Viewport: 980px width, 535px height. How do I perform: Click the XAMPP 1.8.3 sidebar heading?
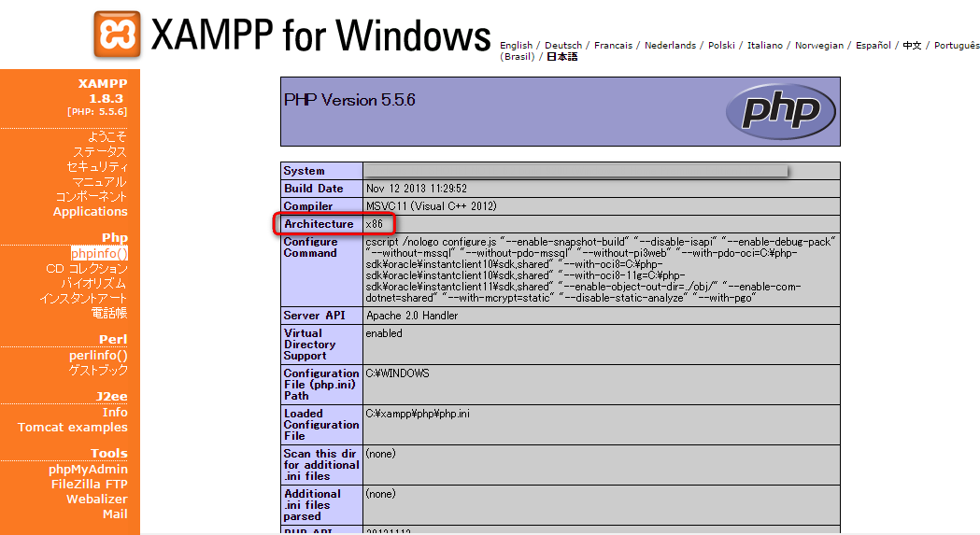[103, 91]
